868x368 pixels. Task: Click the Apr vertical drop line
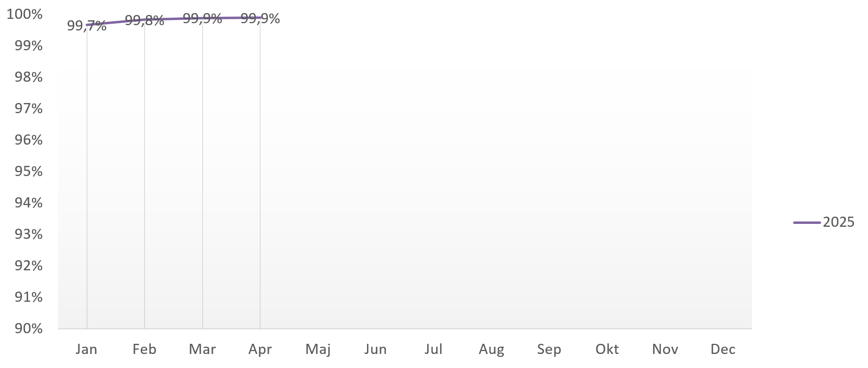260,174
